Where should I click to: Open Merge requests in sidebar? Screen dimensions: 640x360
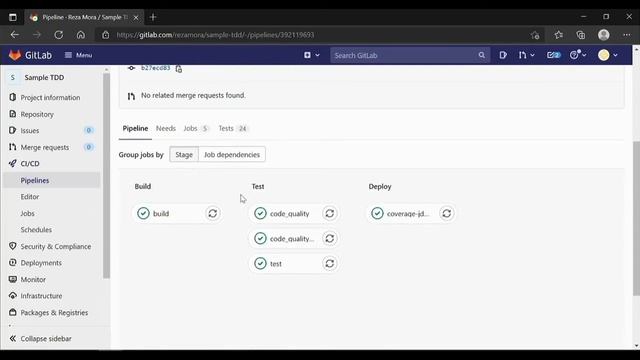(x=45, y=147)
